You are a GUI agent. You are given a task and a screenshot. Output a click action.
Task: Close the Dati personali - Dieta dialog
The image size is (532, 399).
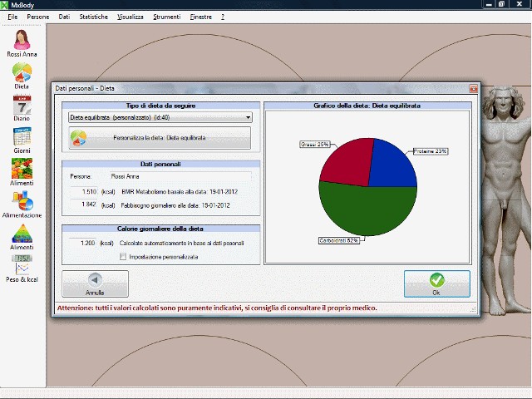pyautogui.click(x=473, y=87)
